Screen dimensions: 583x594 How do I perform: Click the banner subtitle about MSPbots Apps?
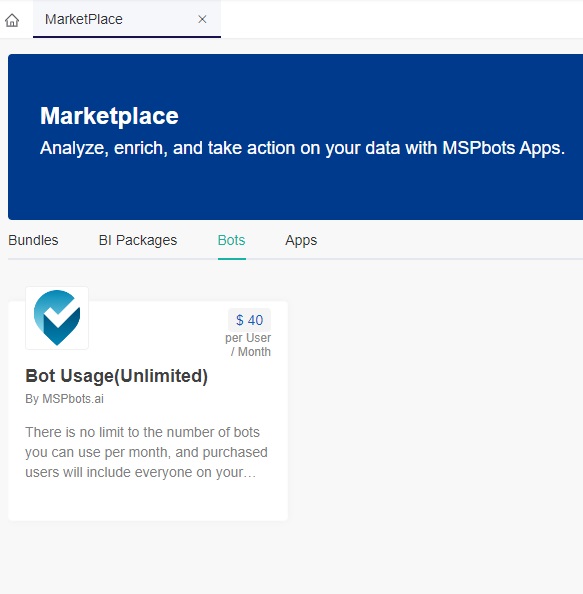tap(302, 148)
